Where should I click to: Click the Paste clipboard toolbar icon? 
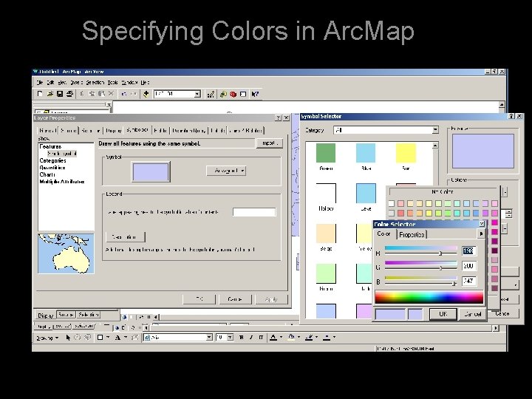tap(101, 94)
